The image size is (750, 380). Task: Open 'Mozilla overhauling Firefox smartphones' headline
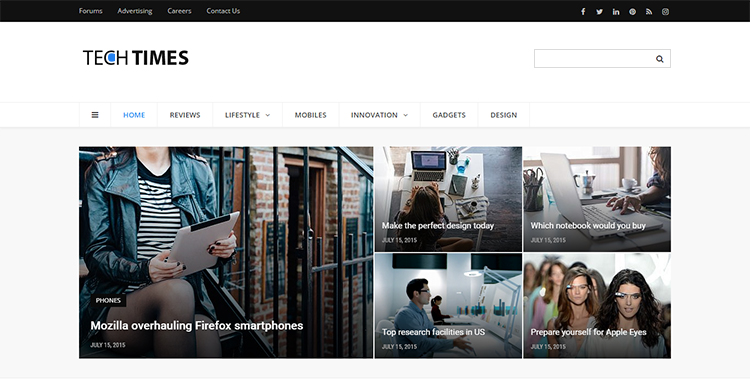(x=197, y=325)
